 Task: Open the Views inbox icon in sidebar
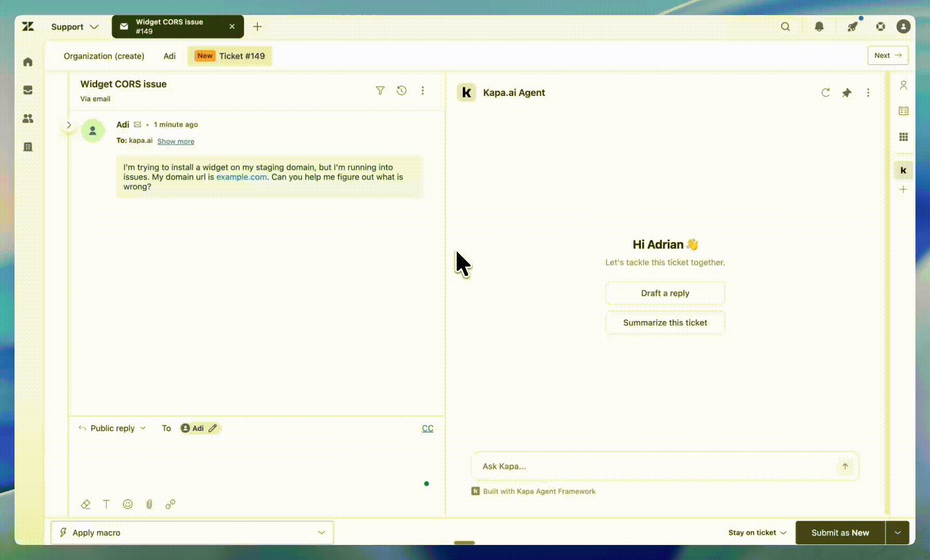[28, 90]
